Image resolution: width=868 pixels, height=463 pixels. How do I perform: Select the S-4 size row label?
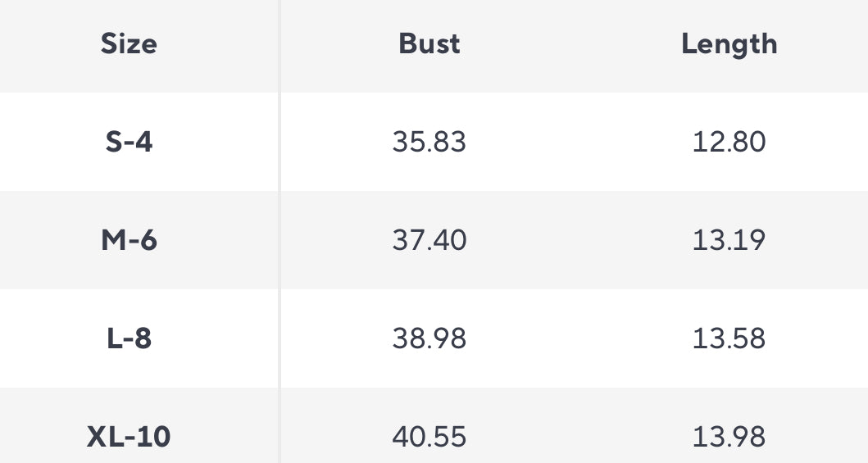coord(129,142)
